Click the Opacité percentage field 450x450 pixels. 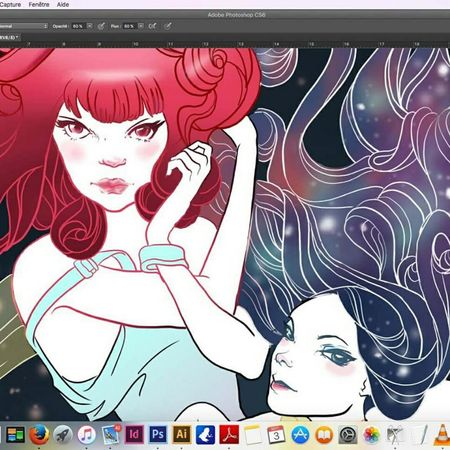coord(79,26)
